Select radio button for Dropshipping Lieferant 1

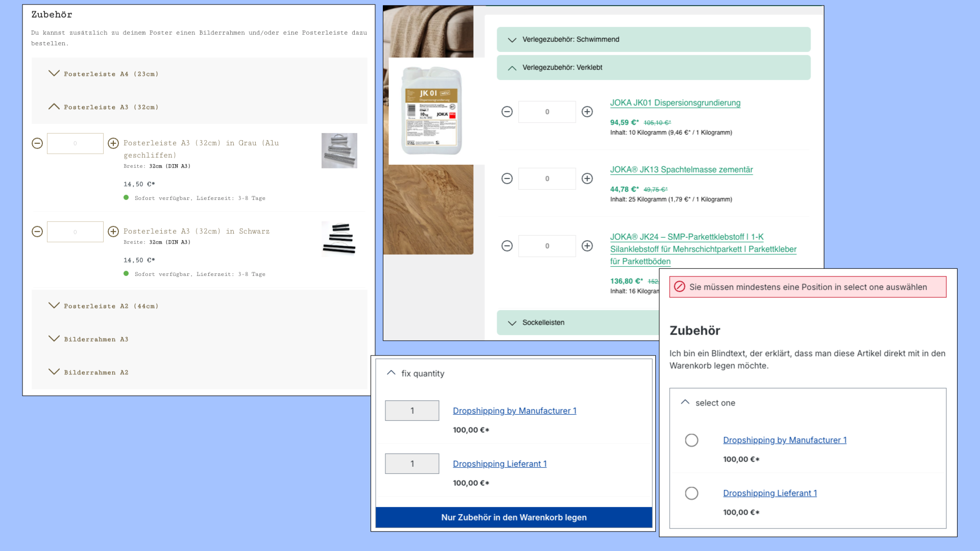tap(692, 493)
